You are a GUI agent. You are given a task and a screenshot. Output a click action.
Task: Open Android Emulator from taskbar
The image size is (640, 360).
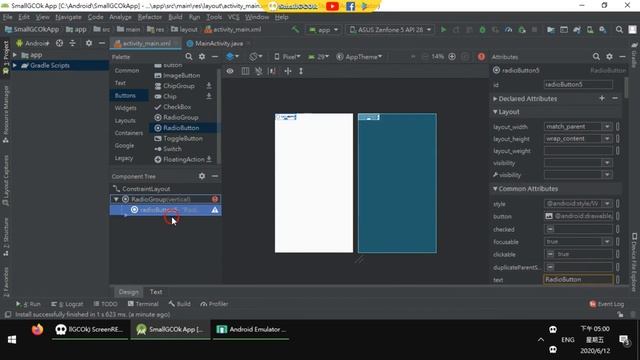pyautogui.click(x=251, y=329)
